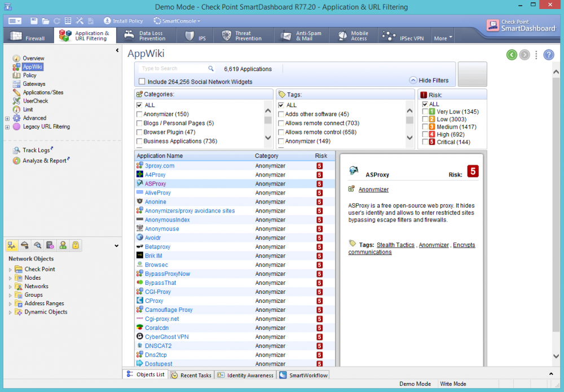Image resolution: width=564 pixels, height=392 pixels.
Task: Open Help with the question mark icon
Action: [x=548, y=55]
